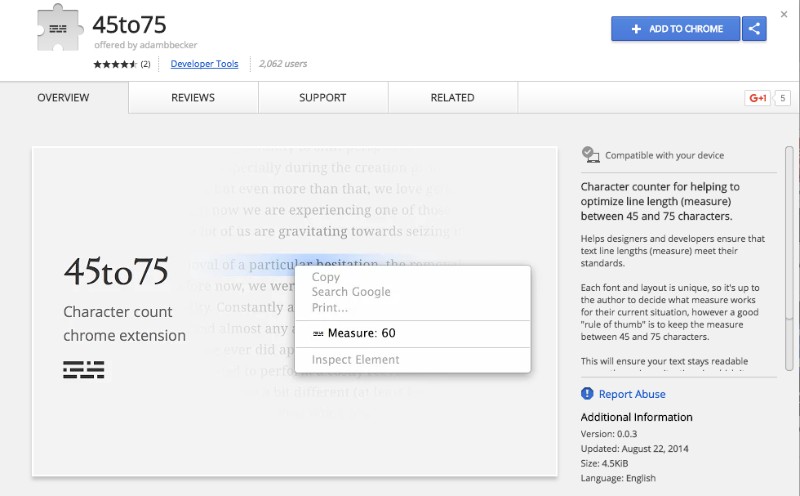The width and height of the screenshot is (800, 496).
Task: Click the Add to Chrome button
Action: 676,29
